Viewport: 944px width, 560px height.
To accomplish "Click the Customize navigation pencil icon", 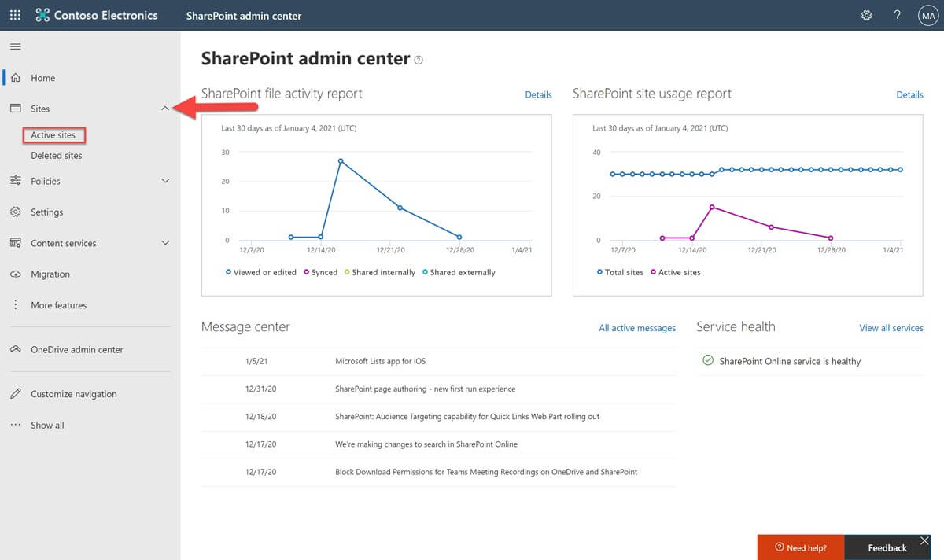I will click(15, 394).
